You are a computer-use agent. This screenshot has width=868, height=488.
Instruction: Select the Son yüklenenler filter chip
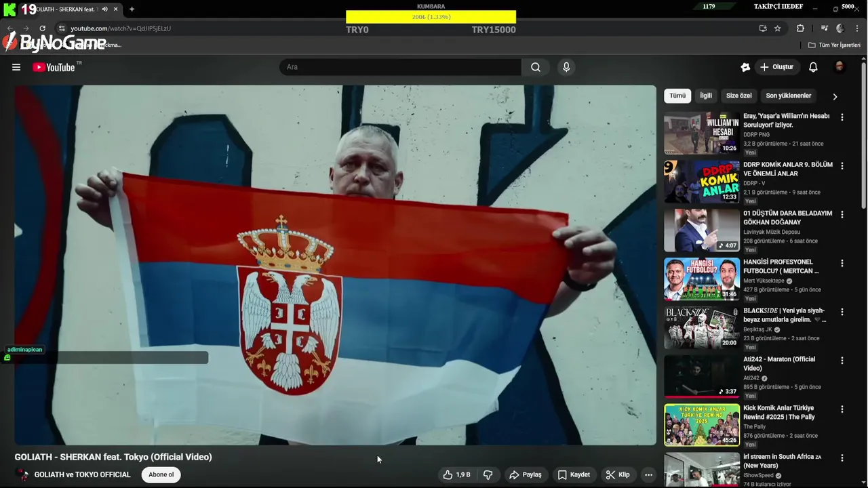pos(788,96)
